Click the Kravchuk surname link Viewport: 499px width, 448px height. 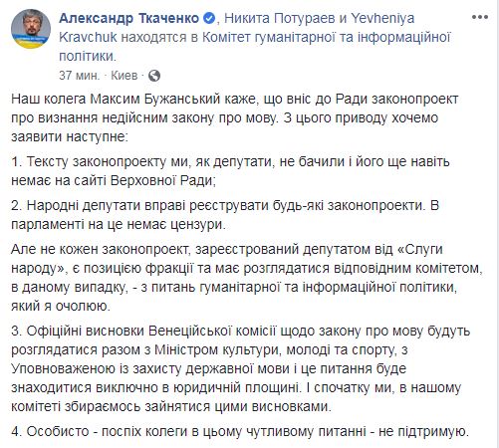click(x=88, y=37)
